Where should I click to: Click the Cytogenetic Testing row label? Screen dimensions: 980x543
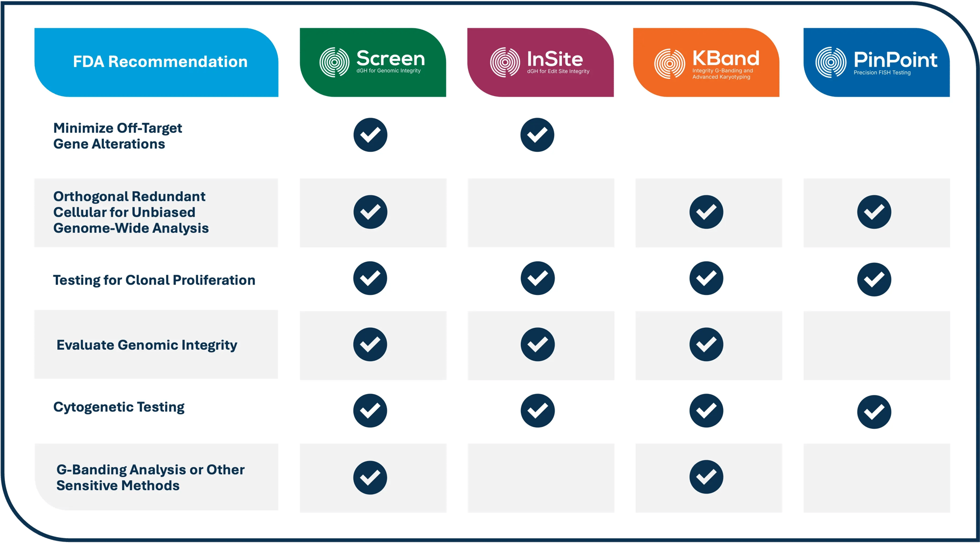[x=119, y=407]
